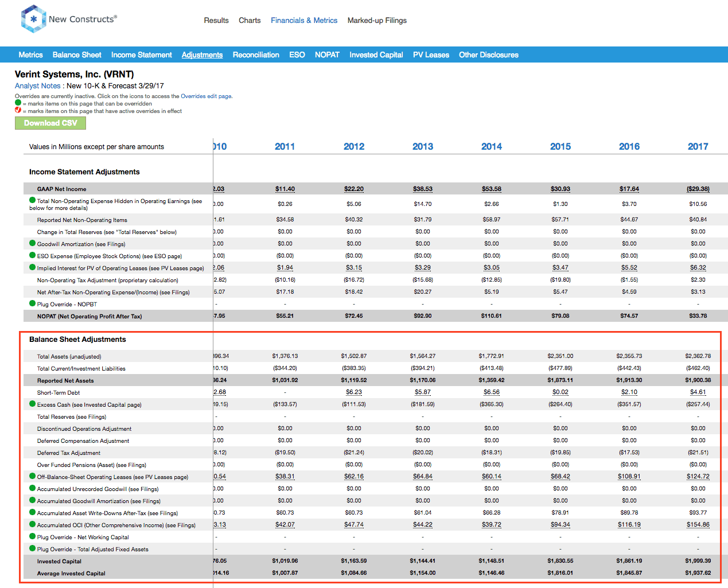The width and height of the screenshot is (728, 588).
Task: Open the Results tab
Action: point(216,20)
